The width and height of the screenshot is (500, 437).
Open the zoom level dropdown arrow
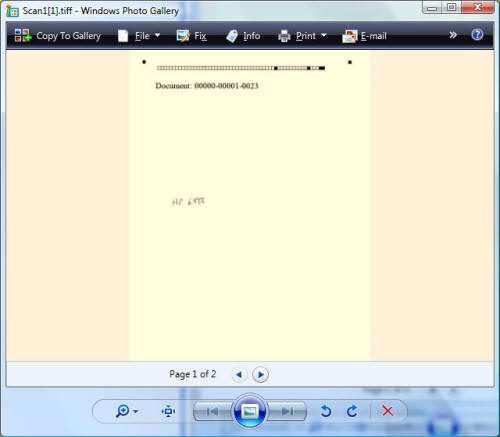pyautogui.click(x=135, y=412)
